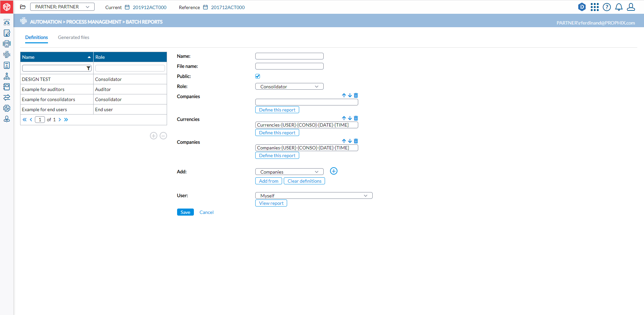
Task: Select the Definitions tab
Action: [37, 37]
